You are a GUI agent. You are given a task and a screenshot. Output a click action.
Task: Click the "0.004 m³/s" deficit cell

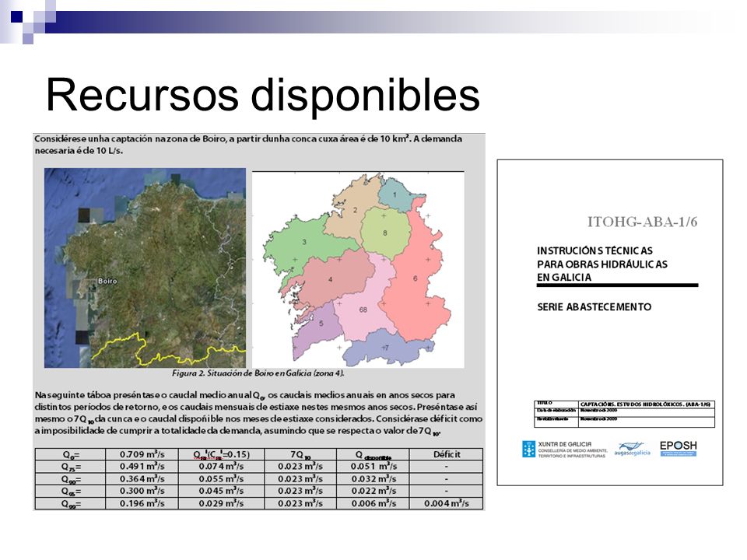pos(446,503)
